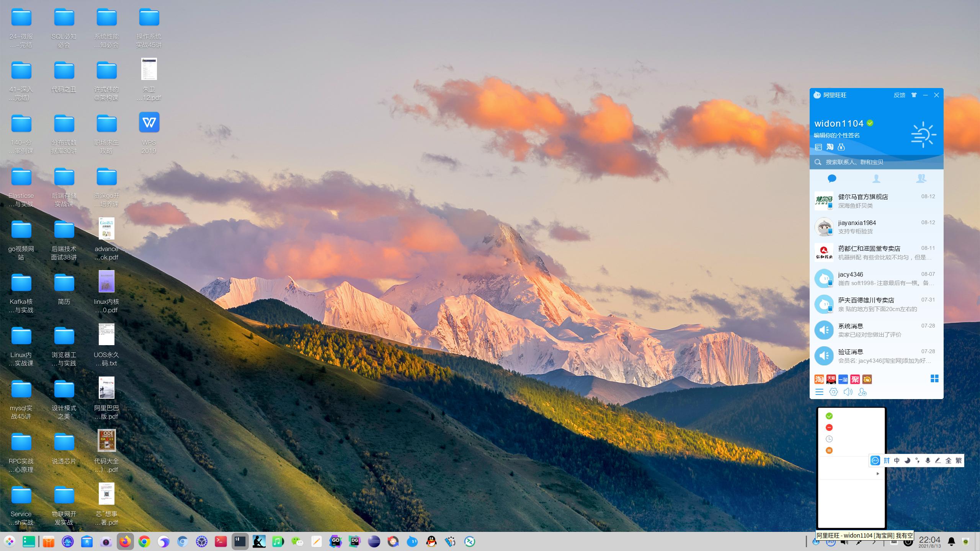Open the skin change T-shirt icon

pyautogui.click(x=914, y=95)
